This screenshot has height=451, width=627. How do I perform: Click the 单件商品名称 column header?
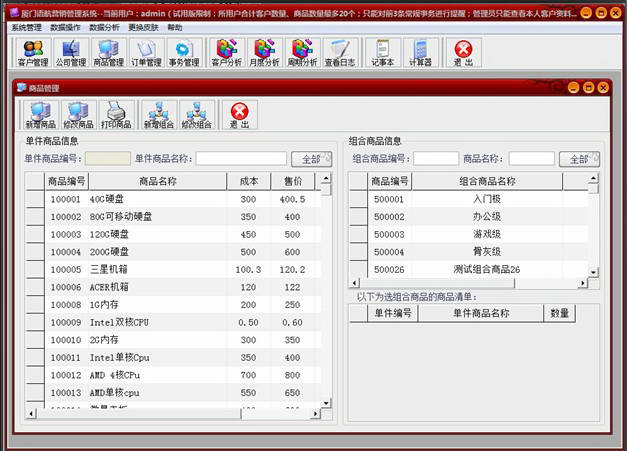tap(481, 313)
